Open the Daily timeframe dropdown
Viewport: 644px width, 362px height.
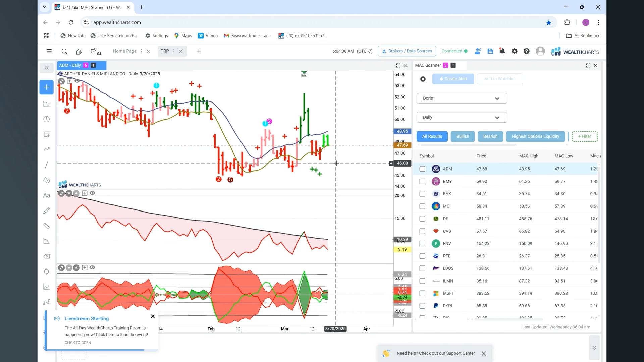coord(462,117)
